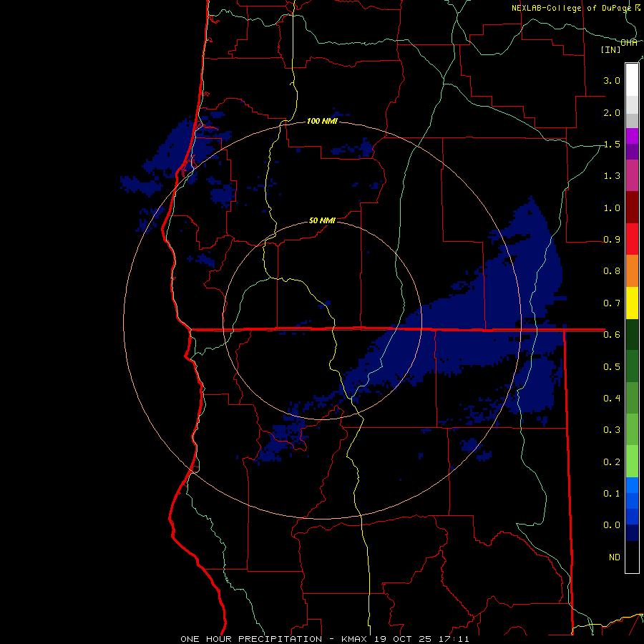The image size is (644, 644).
Task: Click the 0.6 legend value
Action: click(x=612, y=335)
